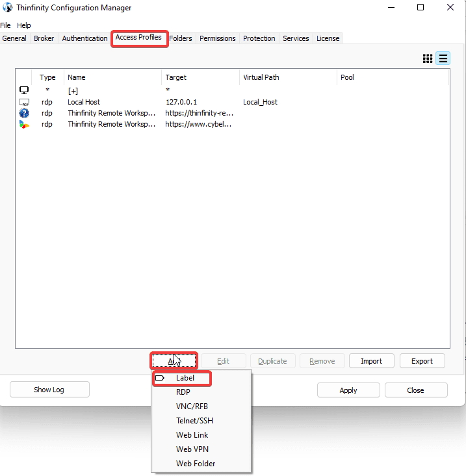The height and width of the screenshot is (476, 466).
Task: Select profile targeting https://thinfinity-re…
Action: (x=200, y=113)
